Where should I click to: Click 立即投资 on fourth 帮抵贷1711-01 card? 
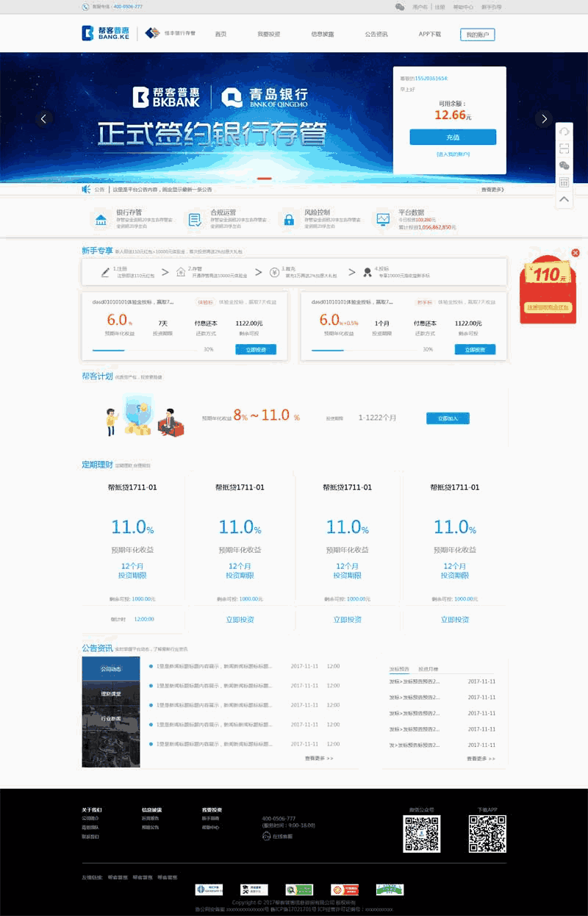click(x=455, y=620)
